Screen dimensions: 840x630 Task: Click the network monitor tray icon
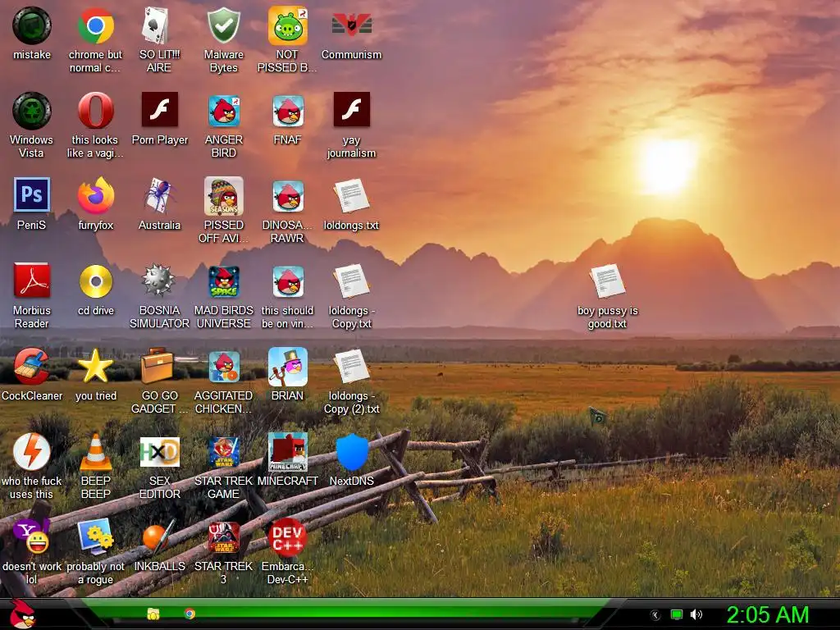(x=677, y=615)
